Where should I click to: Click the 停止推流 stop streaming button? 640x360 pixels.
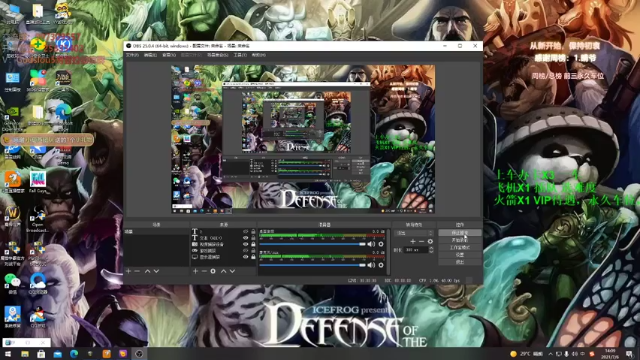click(460, 233)
